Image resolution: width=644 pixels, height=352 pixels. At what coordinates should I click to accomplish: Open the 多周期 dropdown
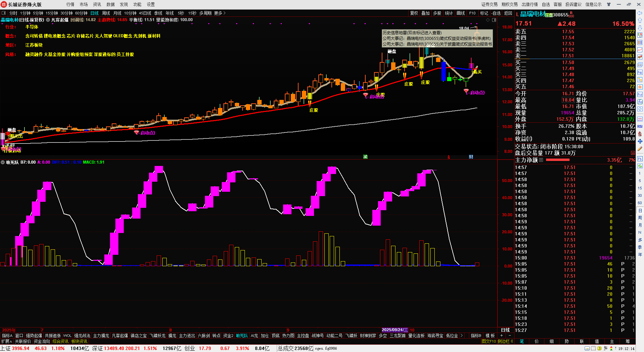pos(205,13)
